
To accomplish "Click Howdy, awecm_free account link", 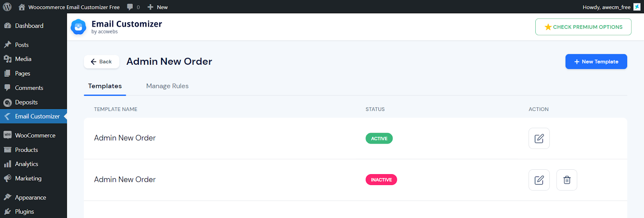I will coord(606,7).
